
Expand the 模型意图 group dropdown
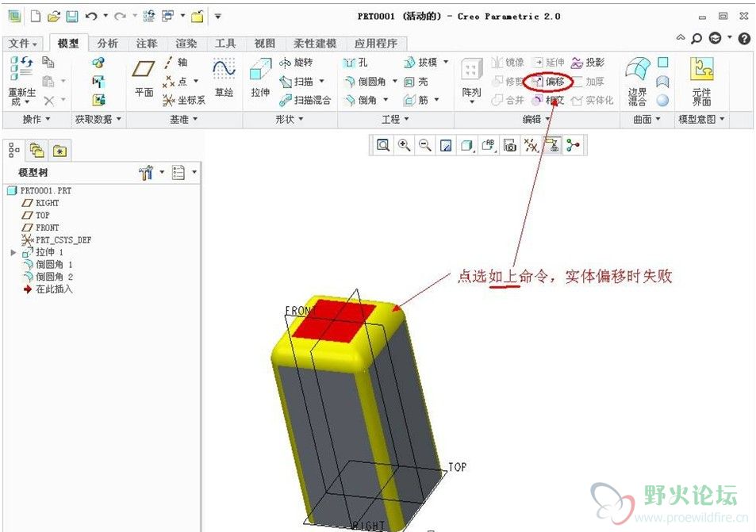pos(701,119)
